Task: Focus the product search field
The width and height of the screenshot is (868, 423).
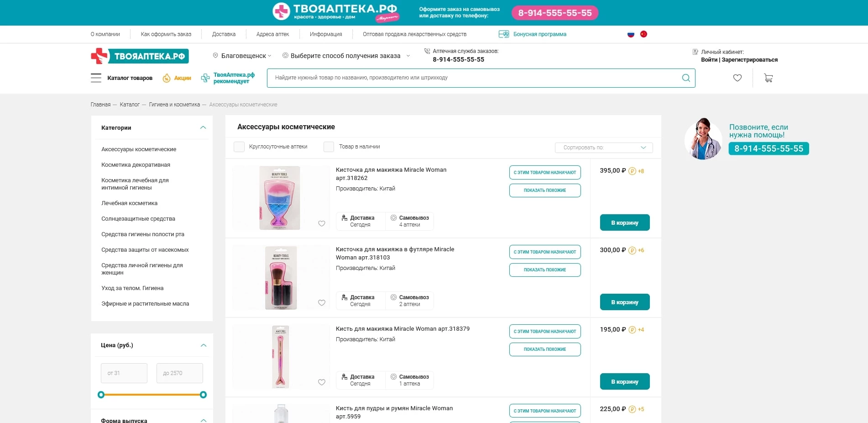Action: coord(475,78)
